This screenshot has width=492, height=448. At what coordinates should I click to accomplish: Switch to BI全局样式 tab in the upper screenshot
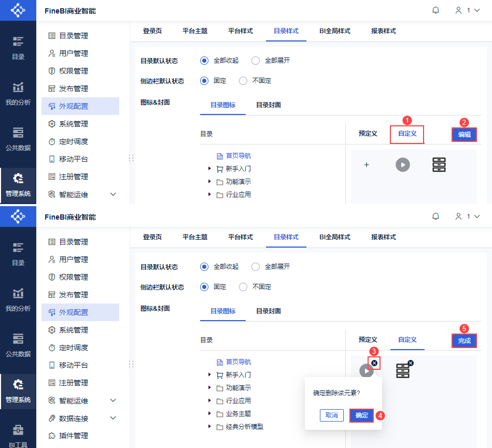tap(335, 31)
